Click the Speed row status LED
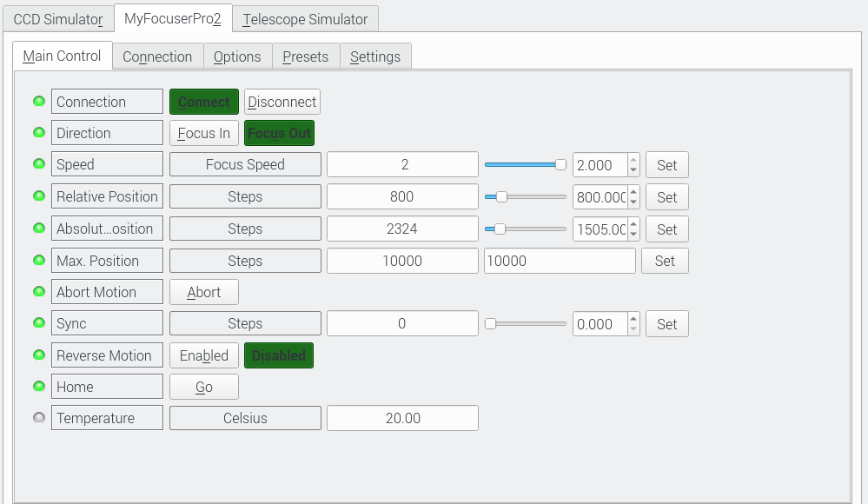Viewport: 868px width, 504px height. click(39, 164)
